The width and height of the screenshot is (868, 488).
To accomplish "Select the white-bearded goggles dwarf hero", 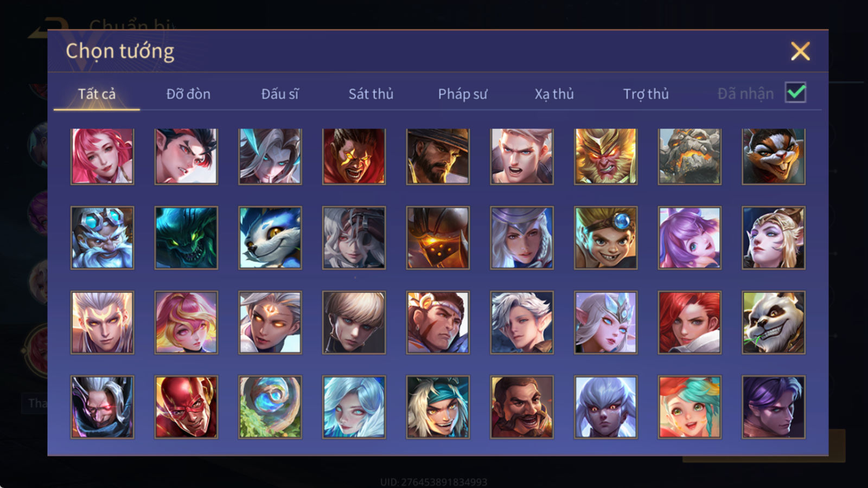I will click(102, 237).
